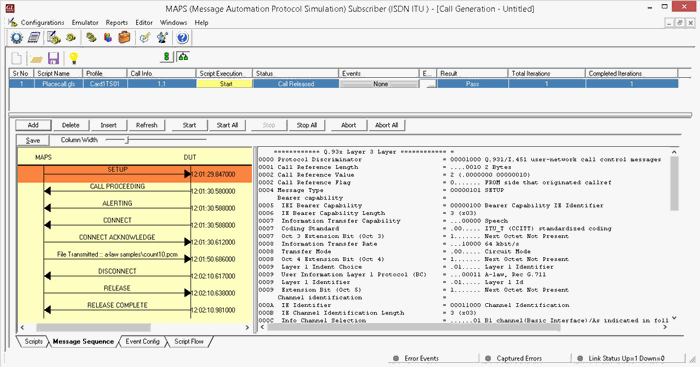
Task: Click the Delete button
Action: 71,125
